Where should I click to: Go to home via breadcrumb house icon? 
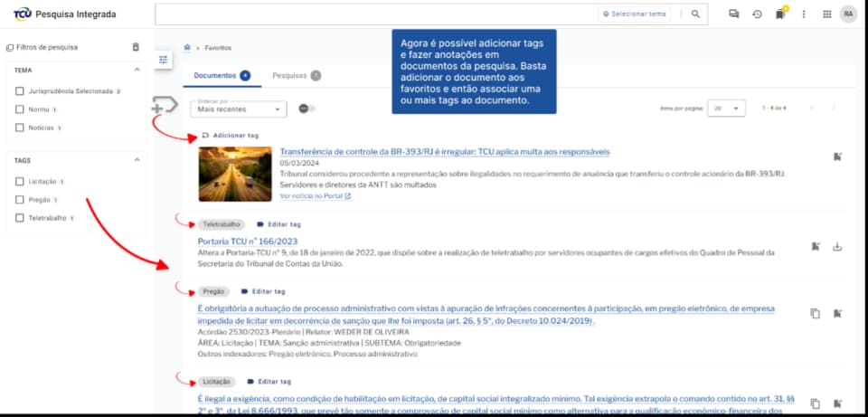187,47
